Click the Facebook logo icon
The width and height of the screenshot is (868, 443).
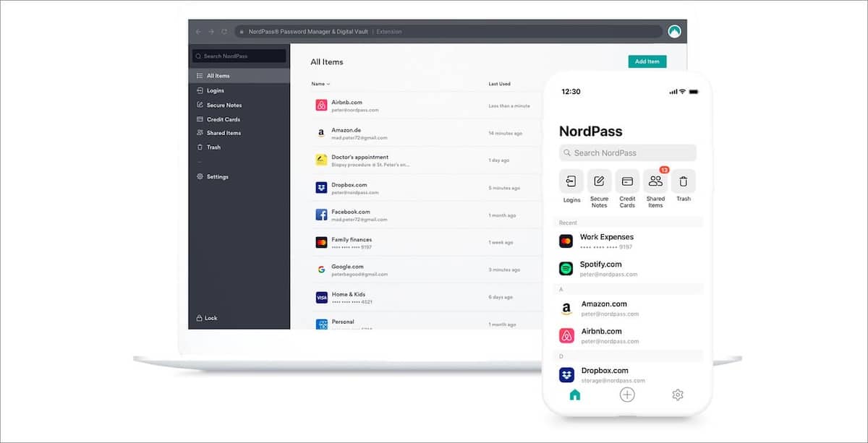point(321,215)
